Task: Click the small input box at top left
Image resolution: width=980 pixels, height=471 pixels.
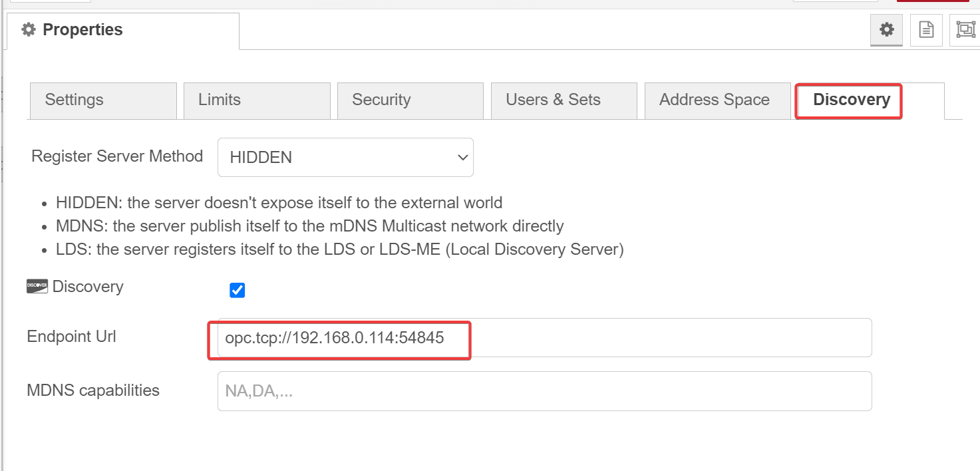Action: tap(50, 1)
